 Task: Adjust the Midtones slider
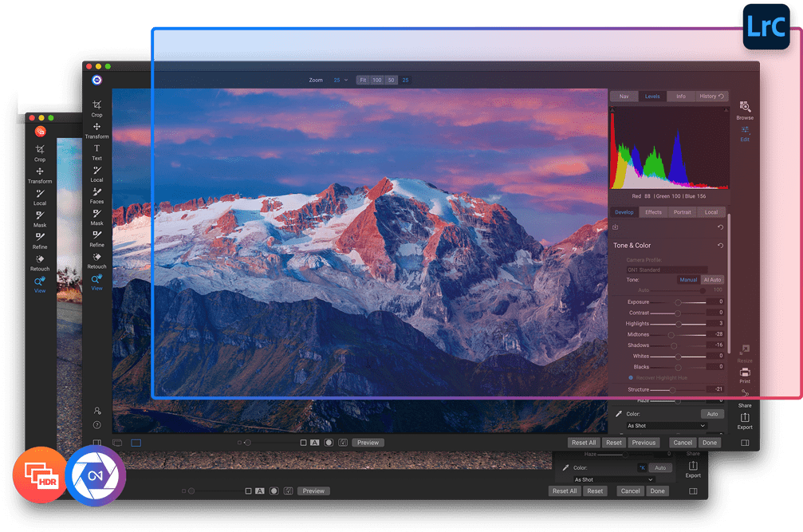(x=678, y=334)
